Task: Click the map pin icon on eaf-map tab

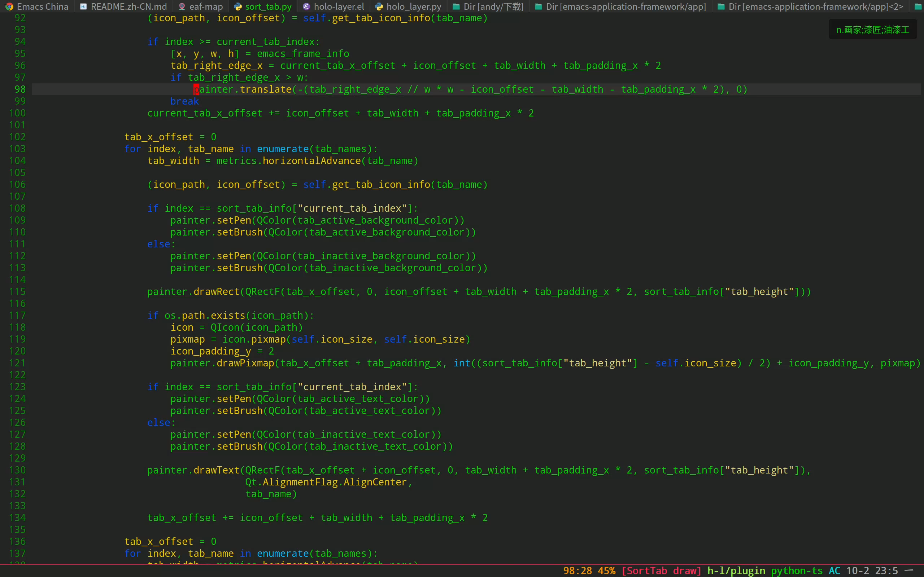Action: point(182,6)
